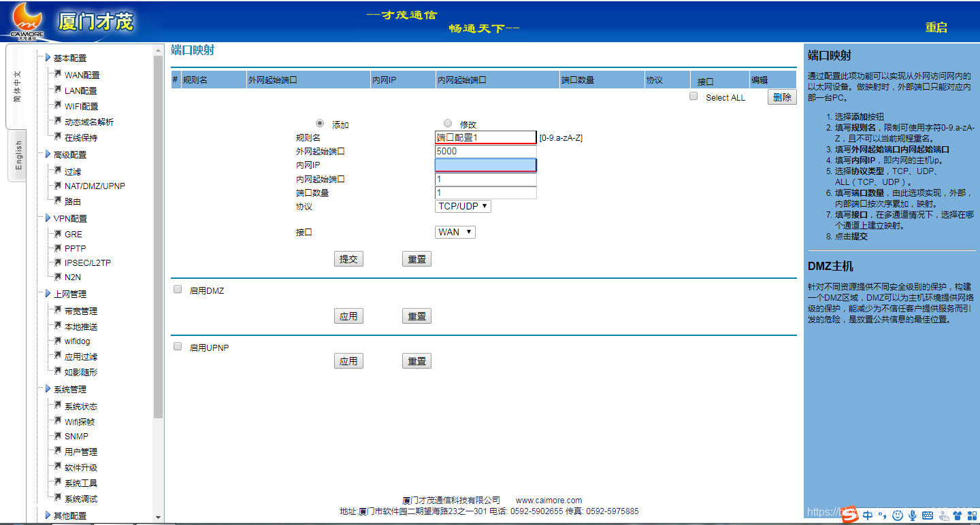
Task: Enable the 启用UPNP checkbox
Action: [x=178, y=346]
